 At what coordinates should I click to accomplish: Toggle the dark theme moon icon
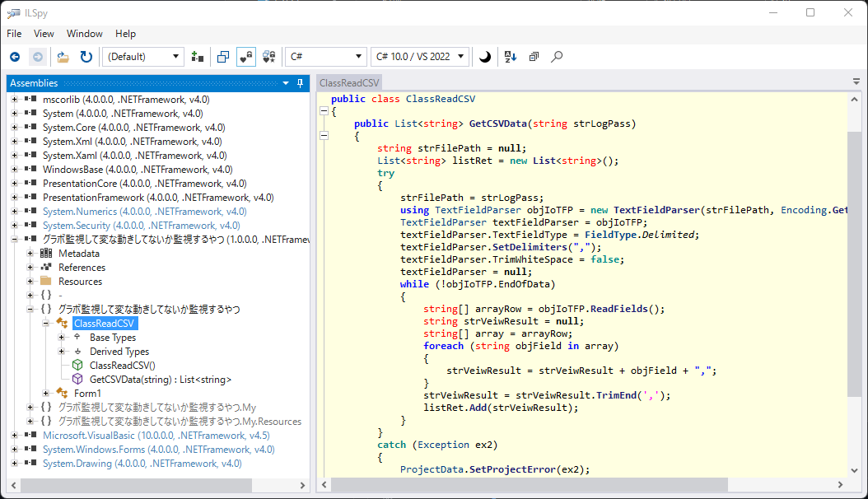click(x=485, y=57)
